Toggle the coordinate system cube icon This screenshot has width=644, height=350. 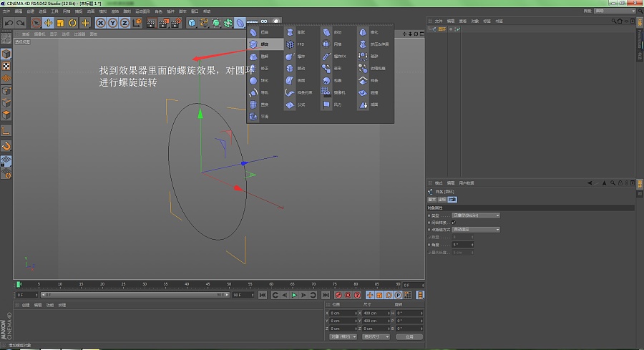tap(137, 23)
